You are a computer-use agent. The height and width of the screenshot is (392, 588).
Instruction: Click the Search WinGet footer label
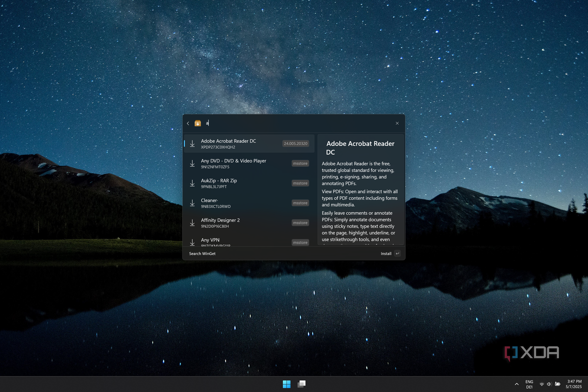203,254
